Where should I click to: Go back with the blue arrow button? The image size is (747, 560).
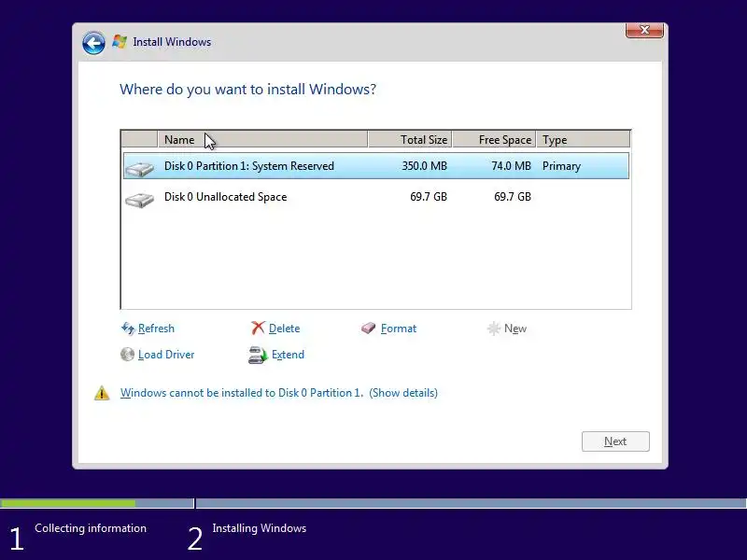93,43
